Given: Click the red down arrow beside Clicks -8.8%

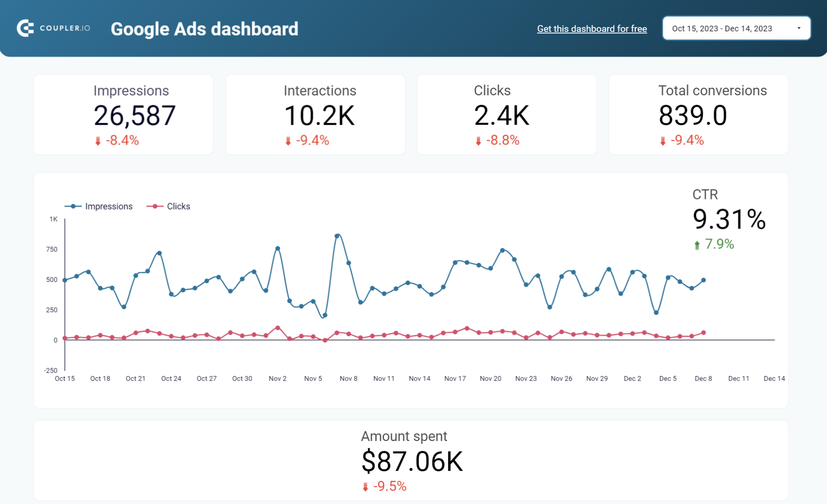Looking at the screenshot, I should (x=478, y=141).
